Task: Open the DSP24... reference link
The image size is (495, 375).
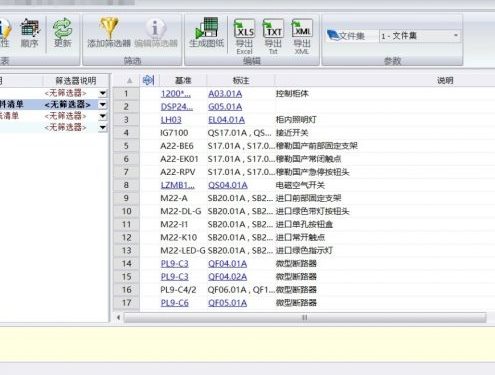Action: click(x=177, y=107)
